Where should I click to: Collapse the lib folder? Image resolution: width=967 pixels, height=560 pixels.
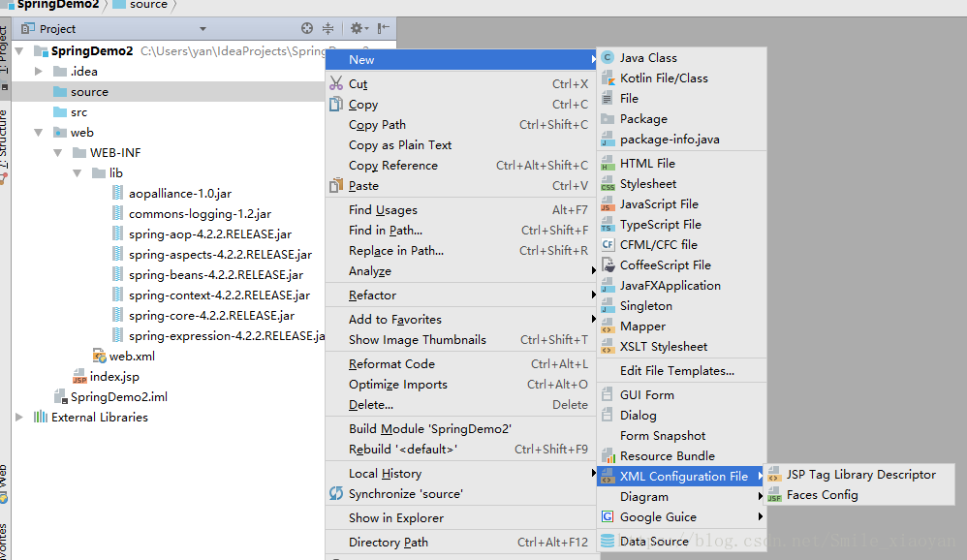(x=78, y=172)
